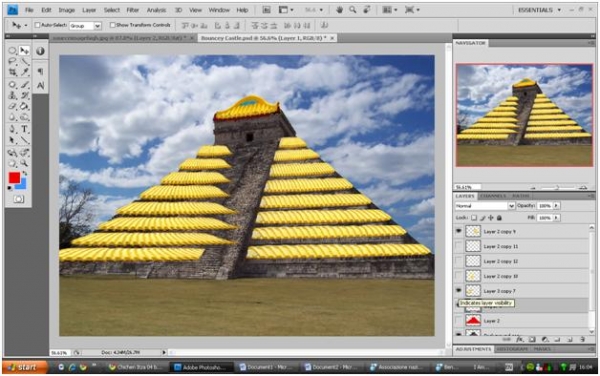Enable the Auto-Select checkbox
This screenshot has height=376, width=600.
click(38, 25)
